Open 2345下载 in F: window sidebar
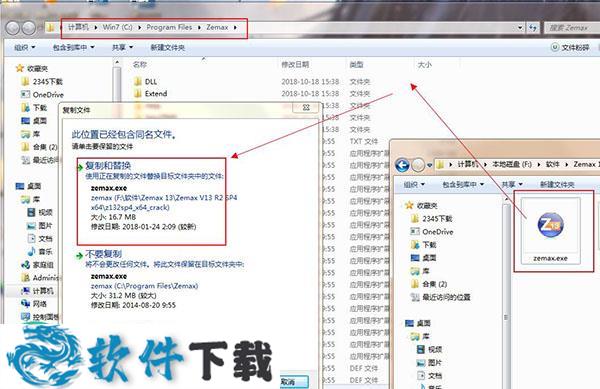 tap(432, 219)
